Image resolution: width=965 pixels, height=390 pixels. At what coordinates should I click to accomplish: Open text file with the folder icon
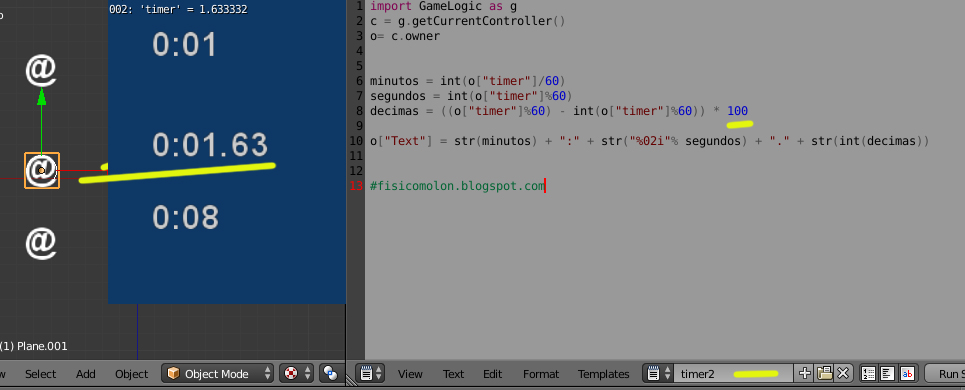click(824, 373)
